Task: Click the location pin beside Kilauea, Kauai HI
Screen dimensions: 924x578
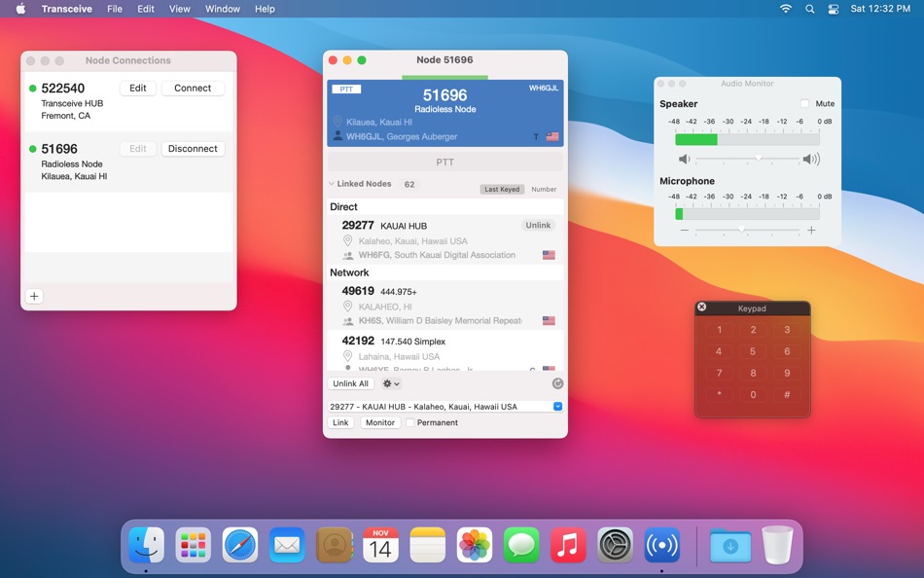Action: tap(338, 122)
